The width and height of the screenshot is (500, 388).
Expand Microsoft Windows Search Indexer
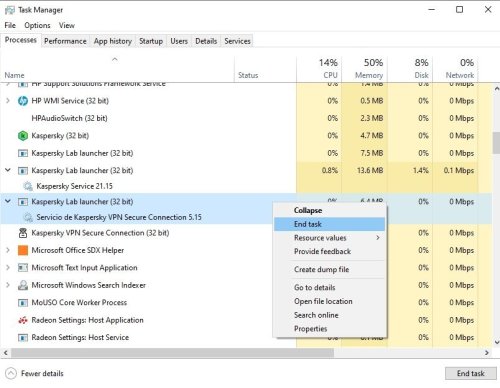[x=8, y=285]
